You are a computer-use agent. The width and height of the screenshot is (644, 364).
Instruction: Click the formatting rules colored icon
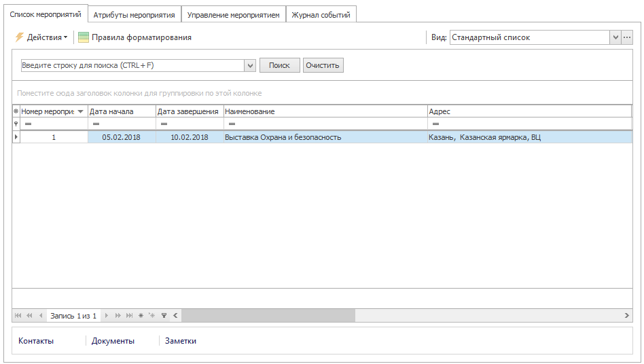click(84, 37)
